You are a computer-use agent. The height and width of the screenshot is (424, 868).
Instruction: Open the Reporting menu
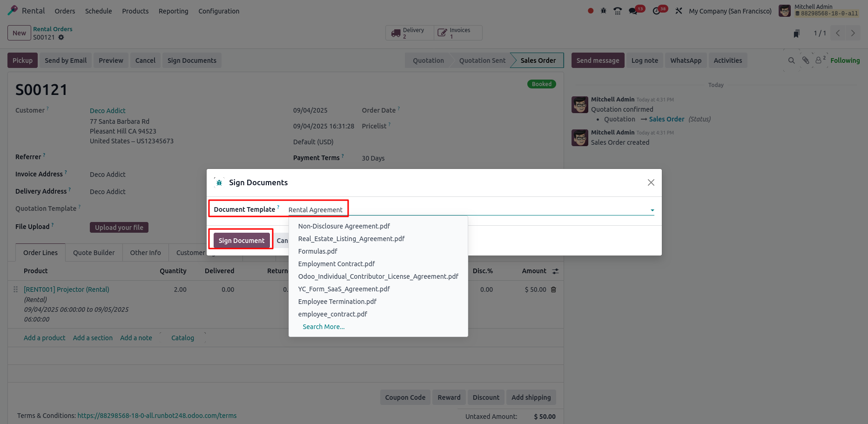pyautogui.click(x=174, y=11)
